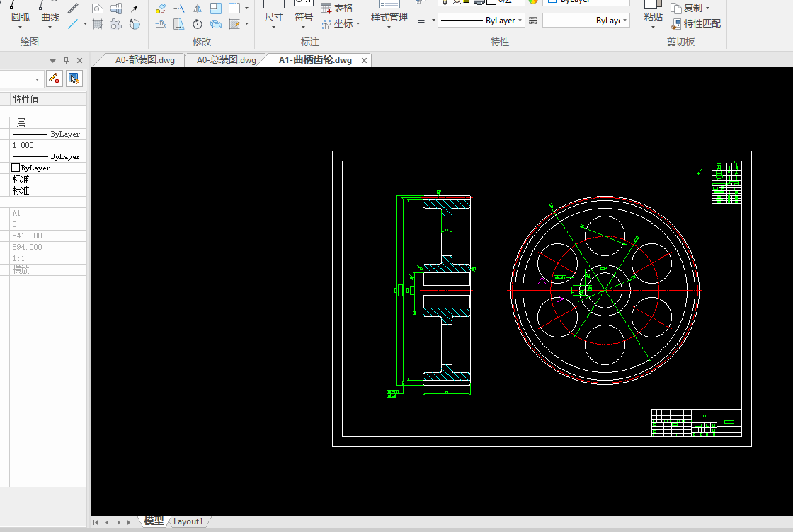
Task: Click the 横放 orientation value cell
Action: [x=48, y=270]
